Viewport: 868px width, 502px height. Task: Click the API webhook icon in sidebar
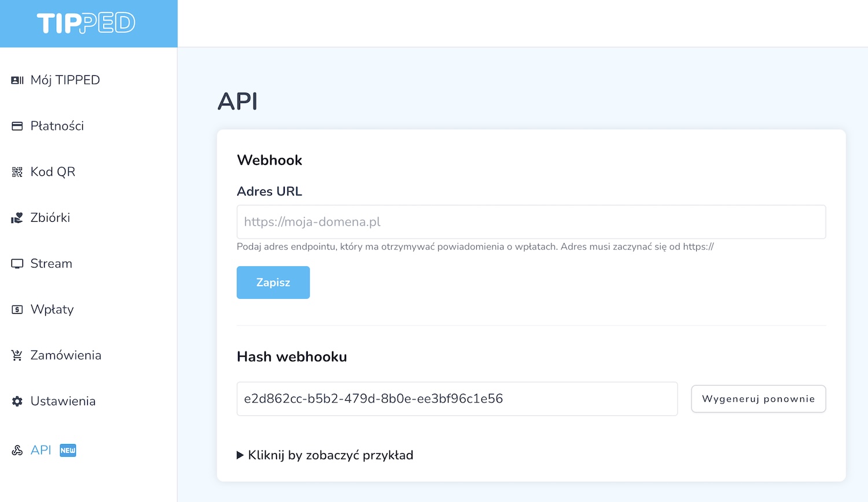pyautogui.click(x=17, y=450)
